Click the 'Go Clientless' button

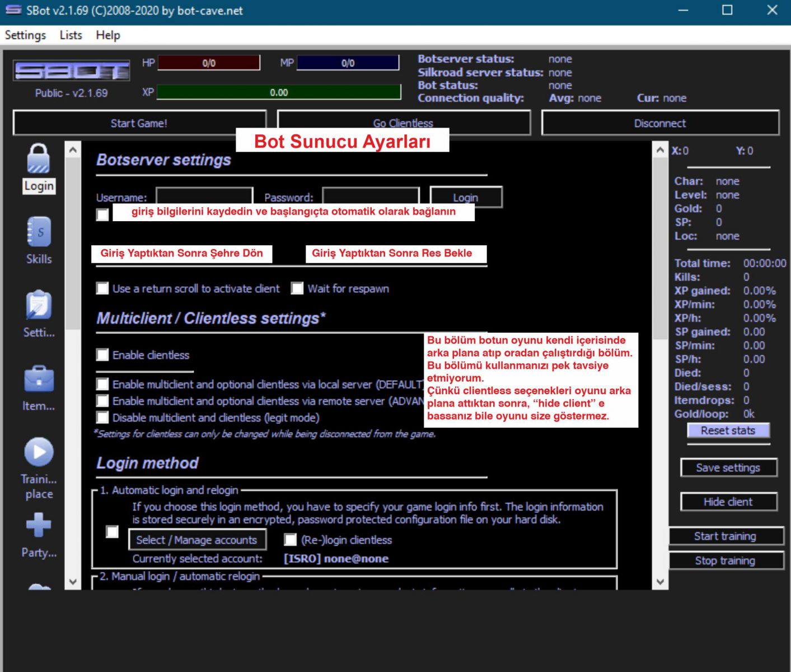click(x=404, y=123)
